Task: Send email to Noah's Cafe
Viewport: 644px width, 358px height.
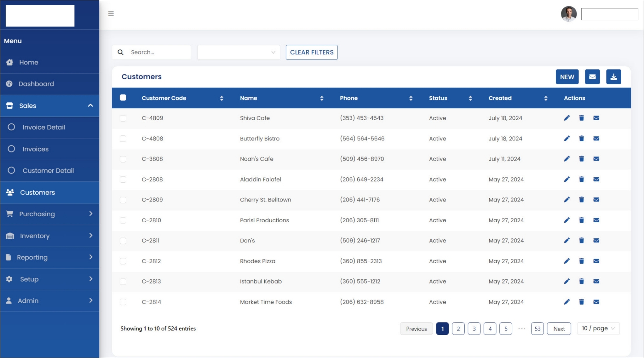Action: (596, 159)
